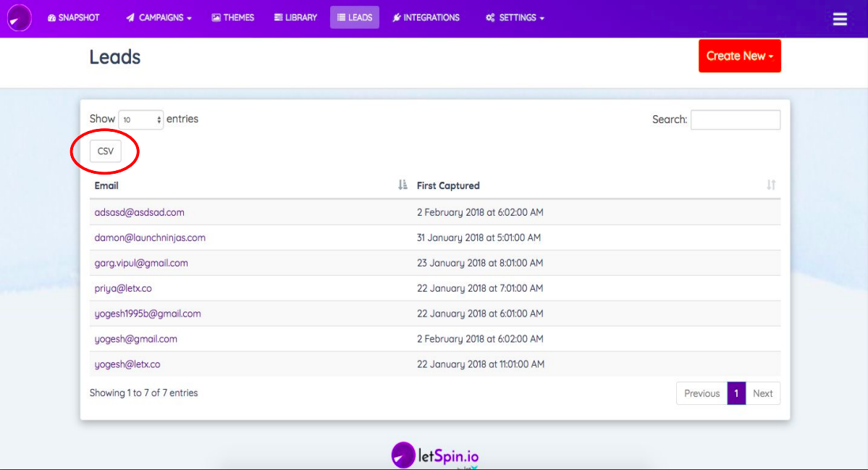Click date 22 January 2018 at 11:01:00 AM
Screen dimensions: 868x470
click(481, 364)
